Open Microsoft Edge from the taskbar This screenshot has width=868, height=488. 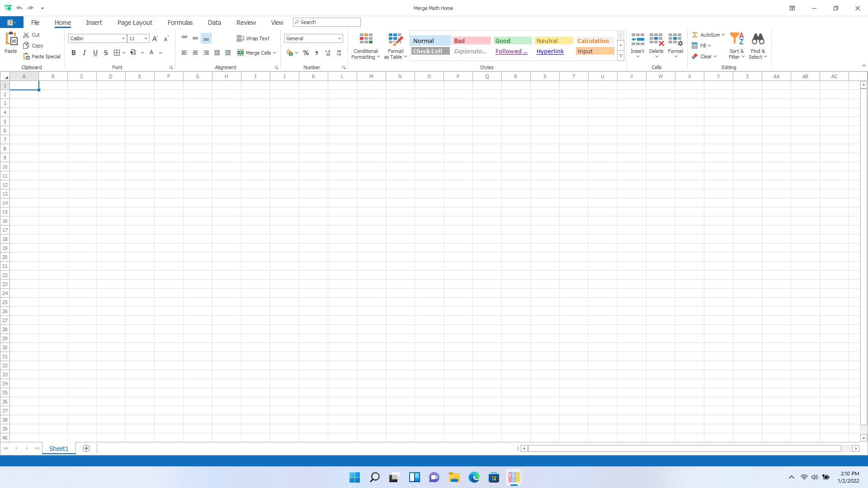(x=474, y=477)
